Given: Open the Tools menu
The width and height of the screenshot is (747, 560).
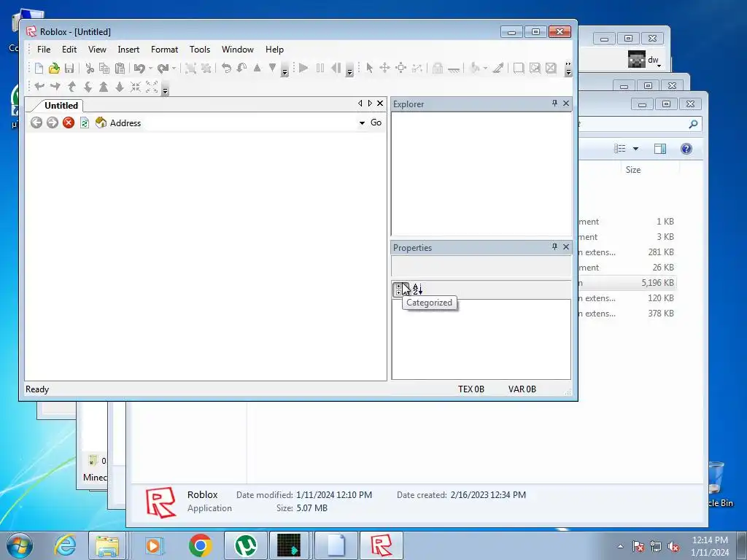Looking at the screenshot, I should 200,50.
